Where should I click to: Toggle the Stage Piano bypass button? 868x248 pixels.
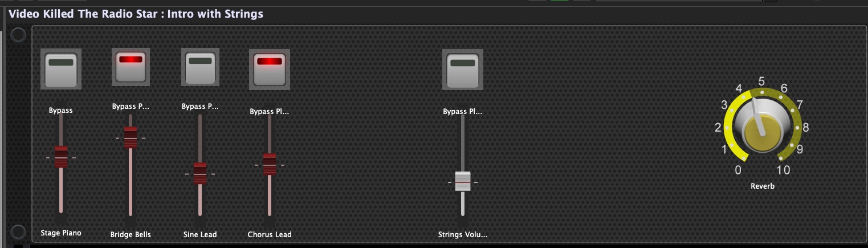pyautogui.click(x=61, y=69)
